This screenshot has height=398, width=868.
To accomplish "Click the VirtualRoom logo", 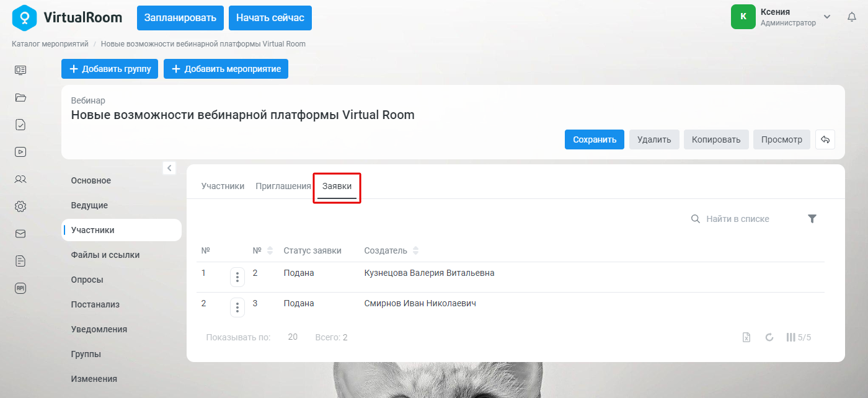I will (x=67, y=17).
